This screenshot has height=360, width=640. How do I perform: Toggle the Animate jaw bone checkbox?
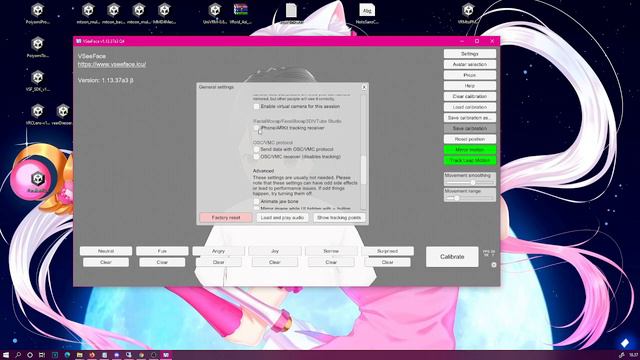pos(256,202)
